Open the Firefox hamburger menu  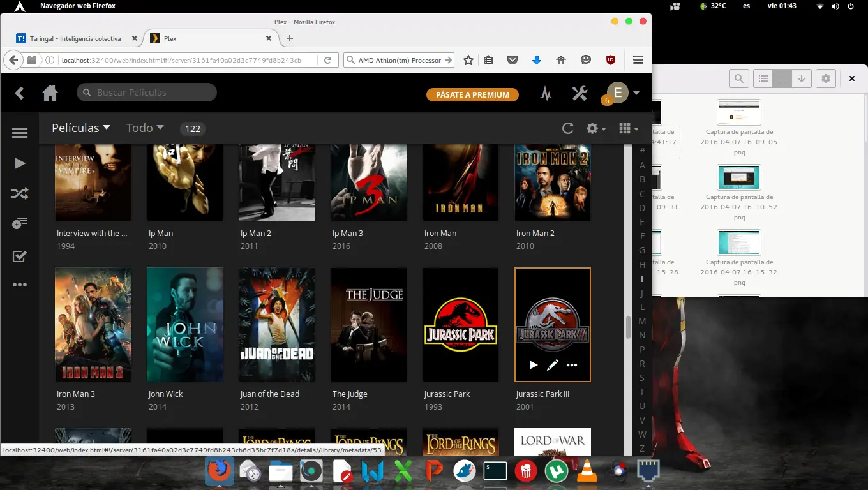coord(638,60)
